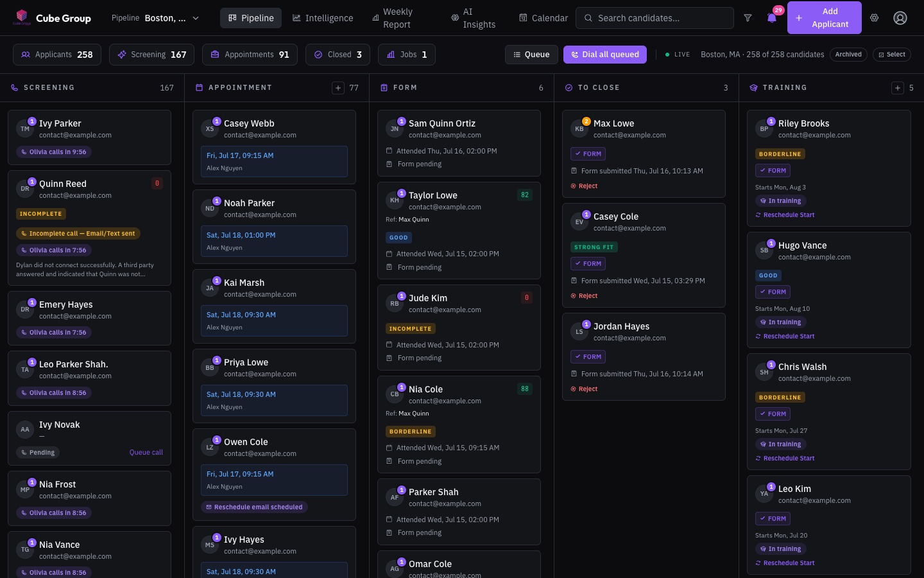Click Ivy Parker's TM avatar
Image resolution: width=924 pixels, height=578 pixels.
pos(25,128)
